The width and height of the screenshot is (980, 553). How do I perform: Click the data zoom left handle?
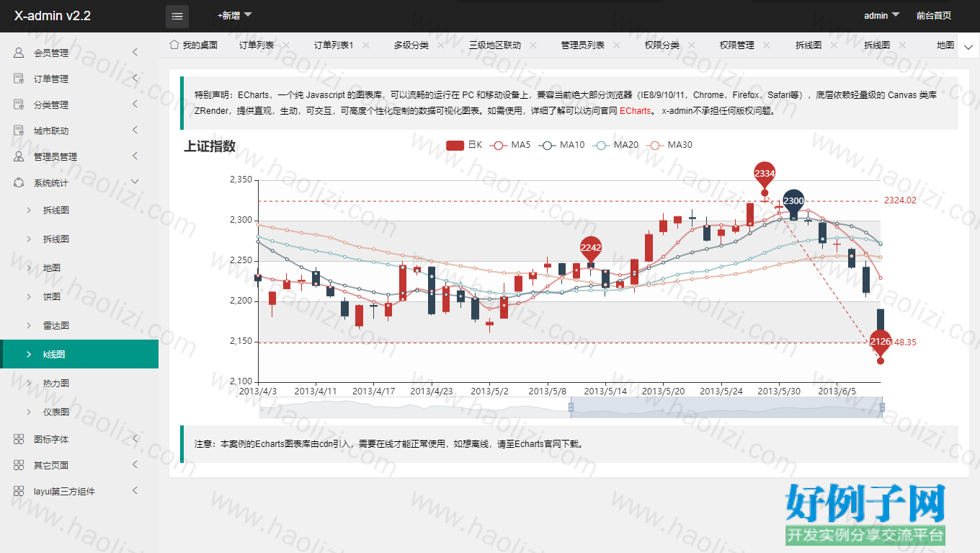pyautogui.click(x=571, y=407)
